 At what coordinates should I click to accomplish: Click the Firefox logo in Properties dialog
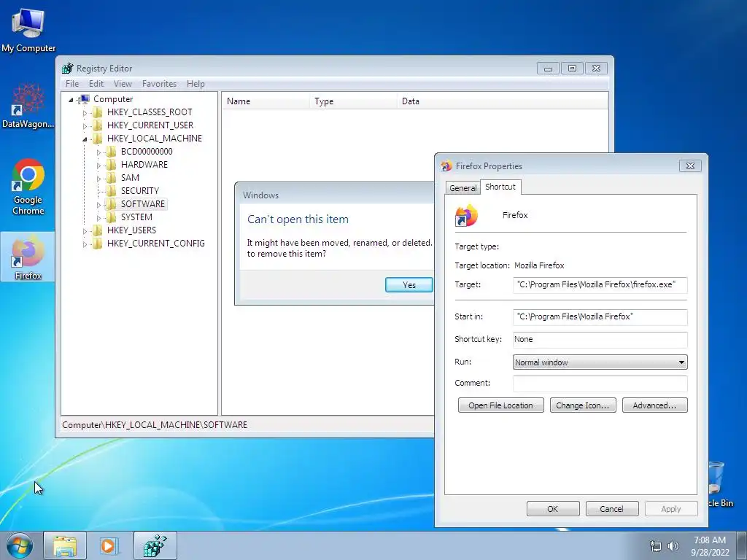(466, 216)
